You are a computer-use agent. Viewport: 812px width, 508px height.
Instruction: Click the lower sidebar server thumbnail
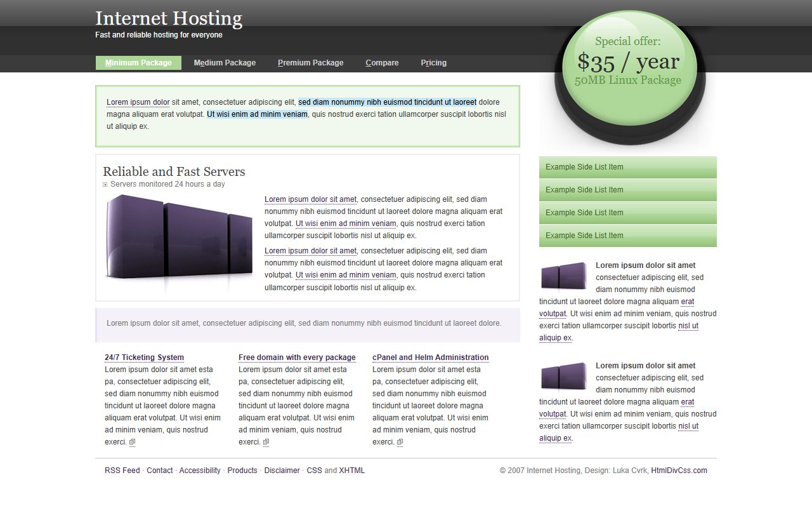[x=564, y=376]
